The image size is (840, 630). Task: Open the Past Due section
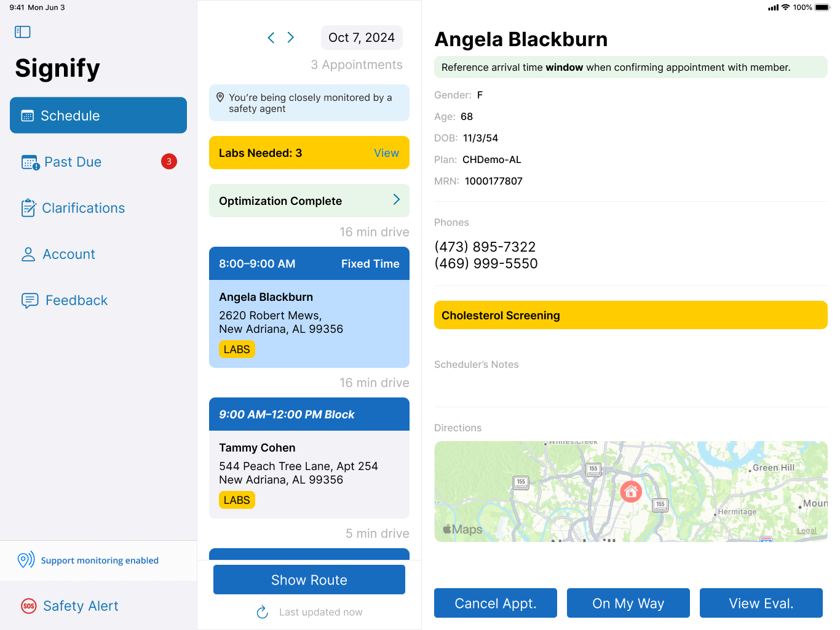98,162
